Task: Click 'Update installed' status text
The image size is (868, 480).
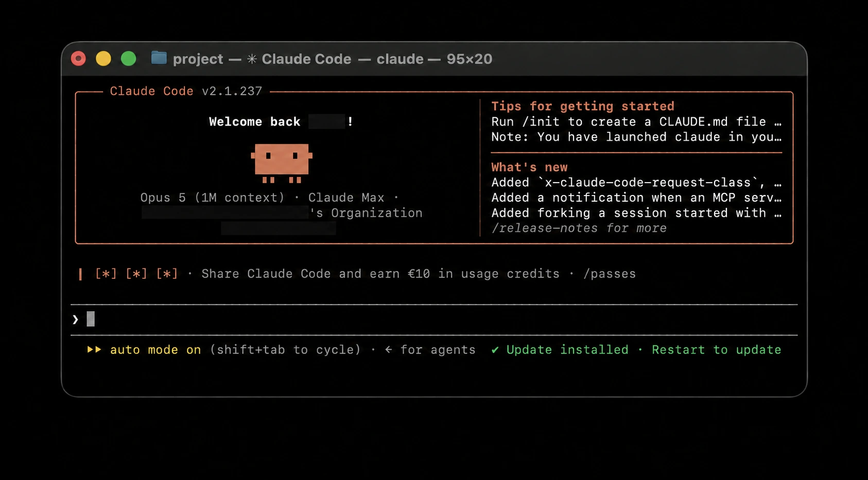Action: coord(567,350)
